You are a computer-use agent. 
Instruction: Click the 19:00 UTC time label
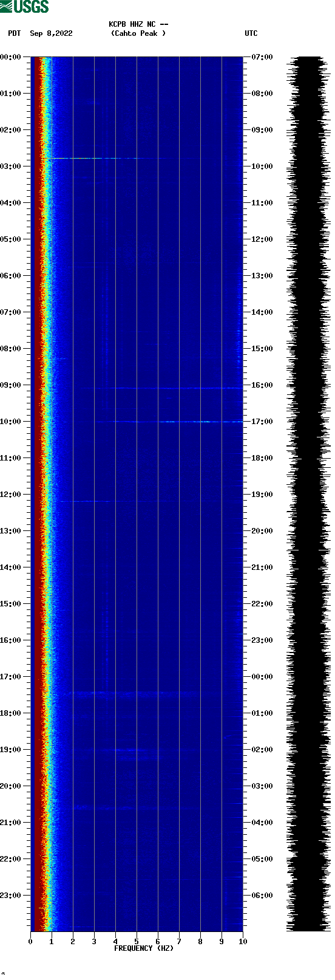(262, 495)
